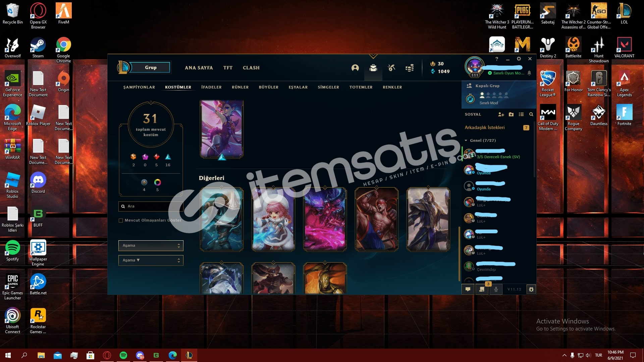Open the Steam desktop shortcut
Viewport: 644px width, 362px height.
(38, 48)
